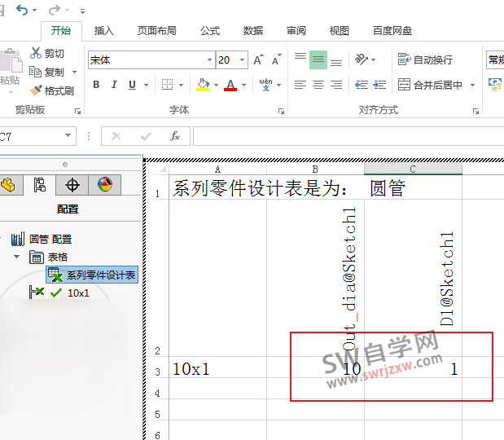Open the font size 20 dropdown
Image resolution: width=504 pixels, height=440 pixels.
click(243, 59)
